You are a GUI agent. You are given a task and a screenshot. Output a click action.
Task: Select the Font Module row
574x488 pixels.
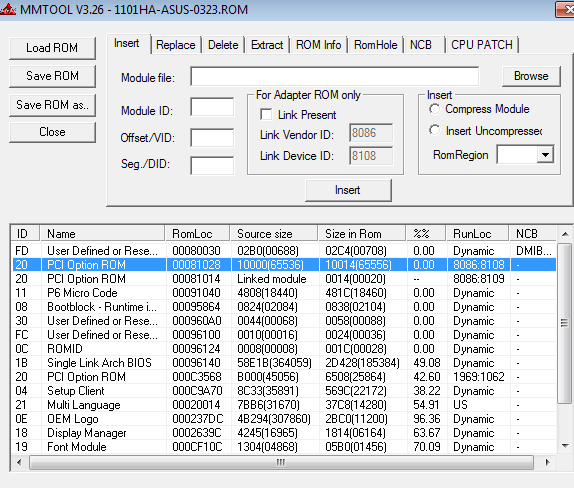click(x=284, y=447)
